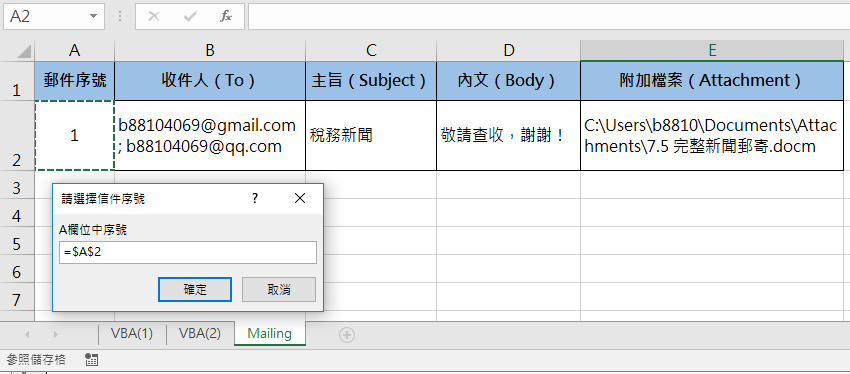
Task: Click the 內文 (Body) header cell
Action: point(508,81)
